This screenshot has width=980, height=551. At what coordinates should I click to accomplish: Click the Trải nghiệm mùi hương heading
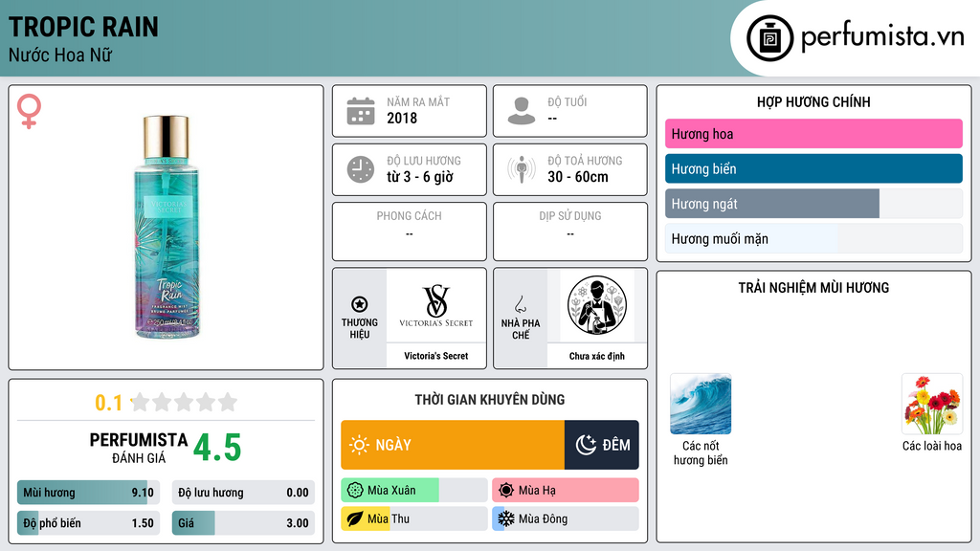point(813,288)
